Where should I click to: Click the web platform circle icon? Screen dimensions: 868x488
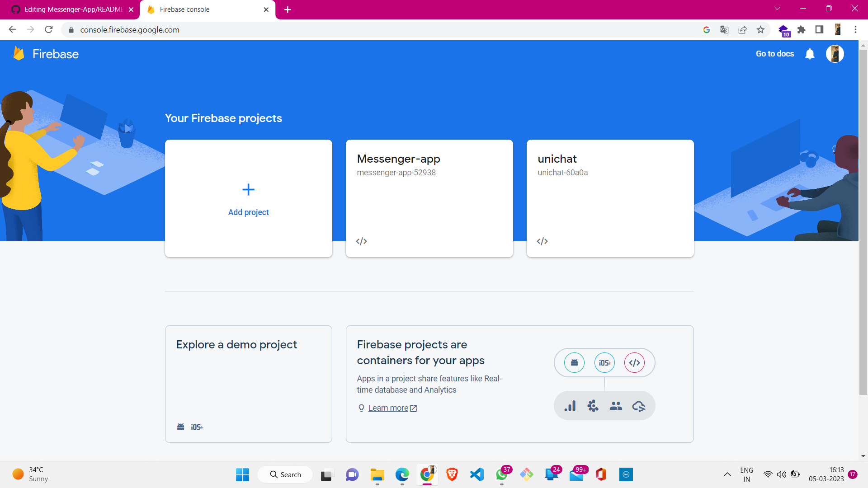coord(634,362)
